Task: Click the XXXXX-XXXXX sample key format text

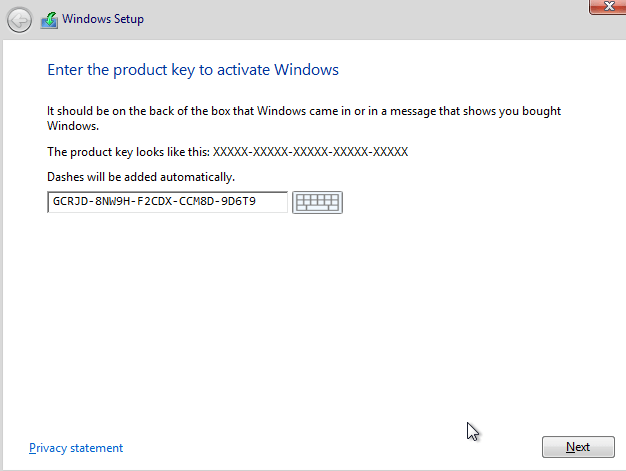Action: tap(310, 152)
